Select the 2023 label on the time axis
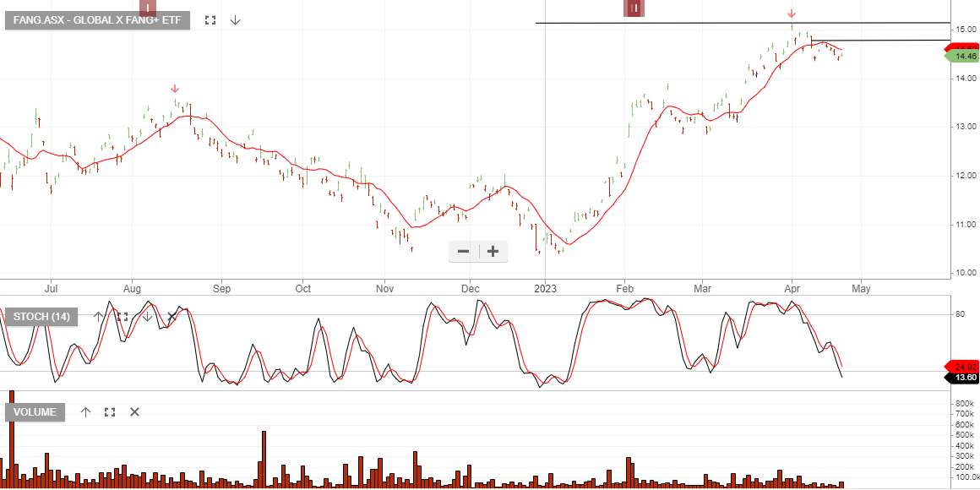Viewport: 980px width, 490px height. tap(546, 288)
